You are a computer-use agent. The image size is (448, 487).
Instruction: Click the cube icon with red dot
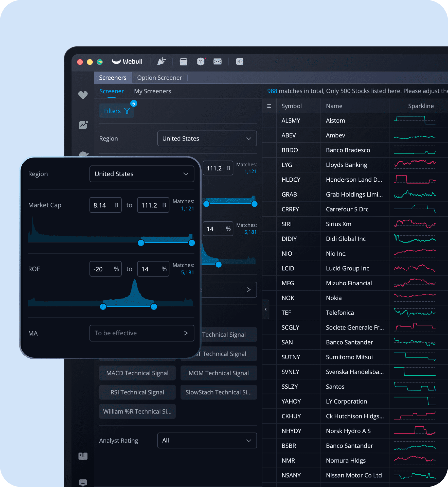tap(201, 61)
